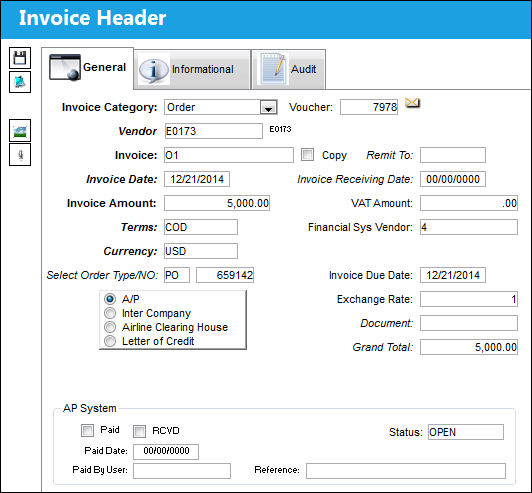This screenshot has height=493, width=532.
Task: Open the Invoice Category dropdown arrow
Action: (268, 108)
